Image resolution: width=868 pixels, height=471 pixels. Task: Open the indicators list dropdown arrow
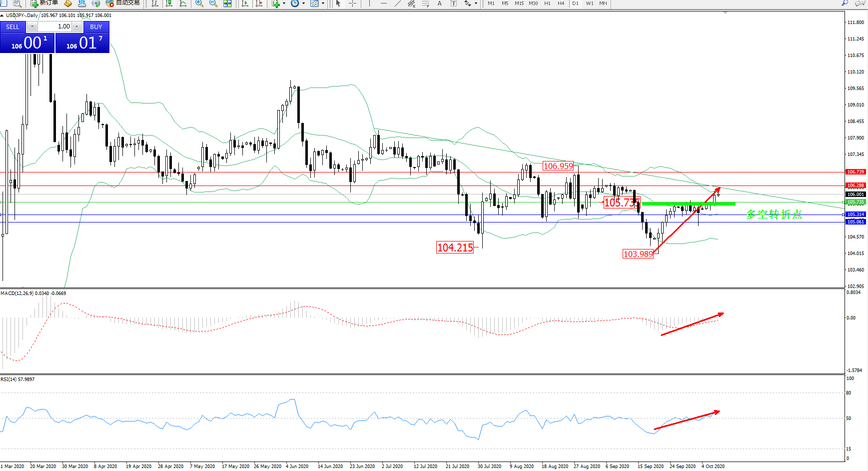(x=284, y=3)
